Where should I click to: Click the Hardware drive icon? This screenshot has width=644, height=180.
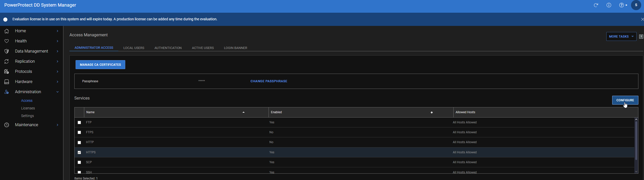tap(7, 82)
